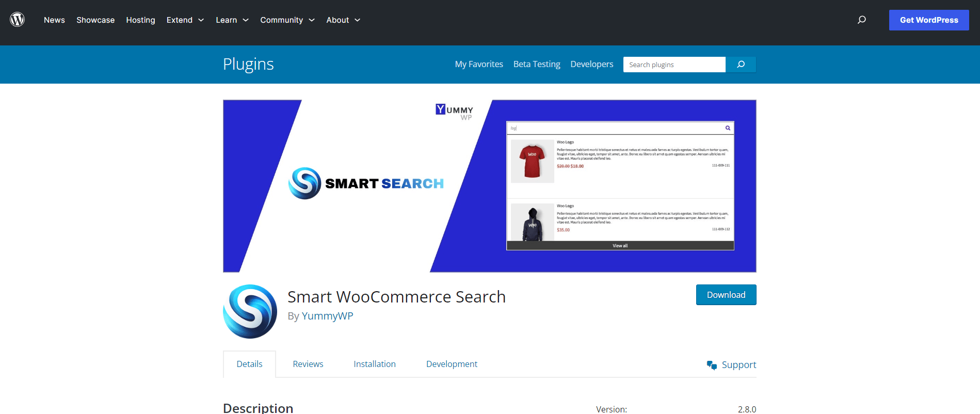
Task: Open the Support link text
Action: pos(739,365)
